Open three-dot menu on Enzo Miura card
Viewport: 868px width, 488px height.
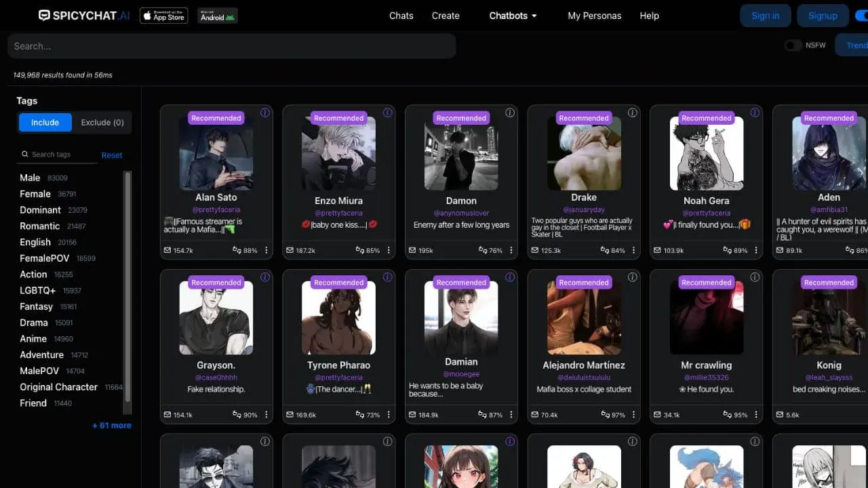click(389, 250)
